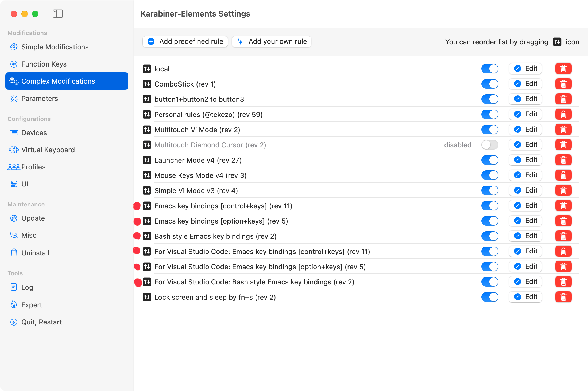Delete the Multitouch Diamond Cursor rule

pyautogui.click(x=563, y=145)
